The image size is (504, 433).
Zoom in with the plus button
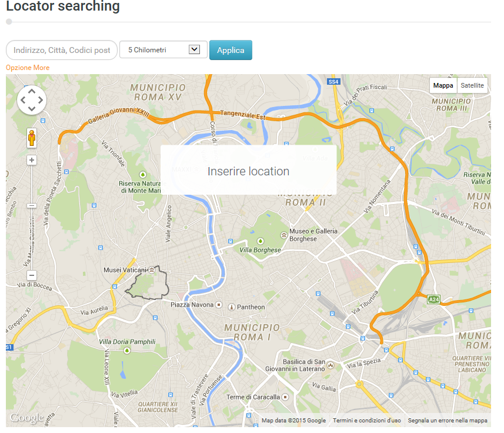32,160
